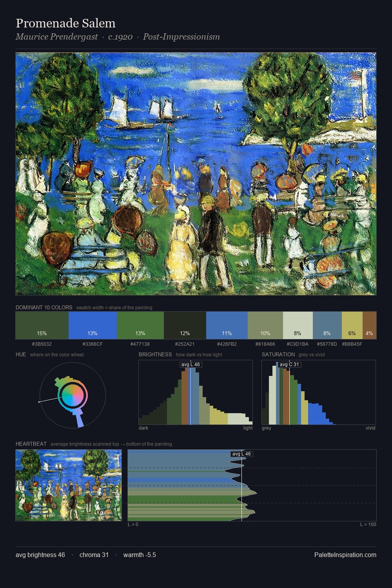
Task: Click hex code text '#3B5032'
Action: point(42,344)
